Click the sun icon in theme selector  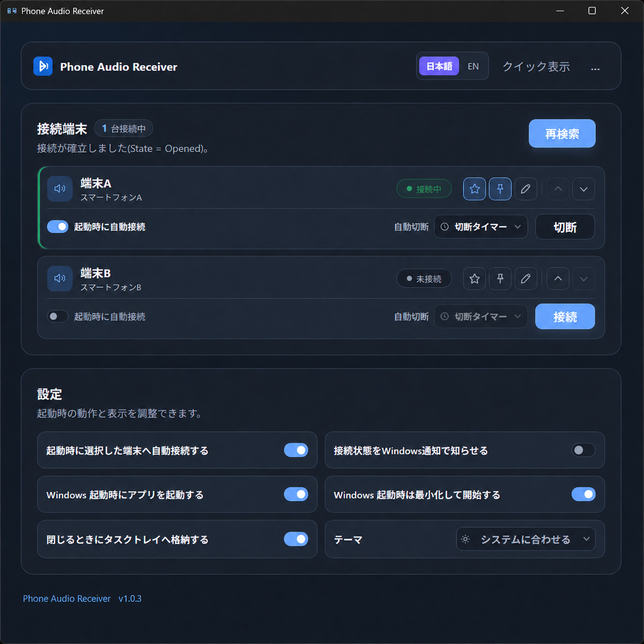click(465, 539)
